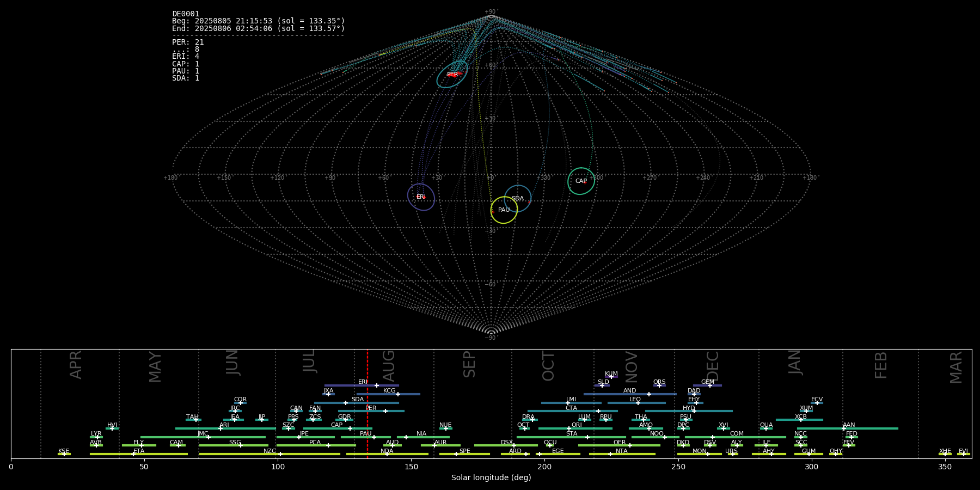The image size is (980, 490).
Task: Select the 'CAP: 1' count entry
Action: pos(186,64)
